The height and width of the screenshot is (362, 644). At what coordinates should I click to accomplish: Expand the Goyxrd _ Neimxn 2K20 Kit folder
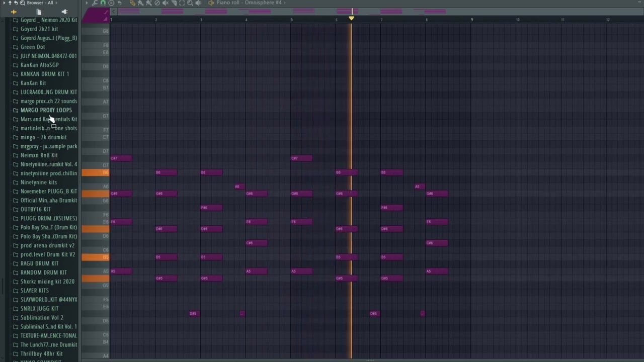click(45, 20)
